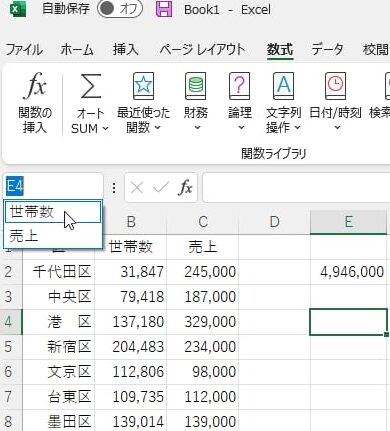Click inside the formula bar input area
Image resolution: width=390 pixels, height=431 pixels.
pos(296,187)
